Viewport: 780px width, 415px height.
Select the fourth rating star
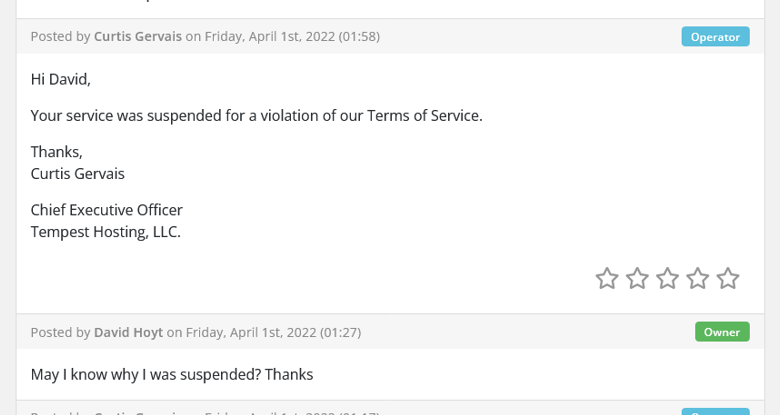[698, 279]
